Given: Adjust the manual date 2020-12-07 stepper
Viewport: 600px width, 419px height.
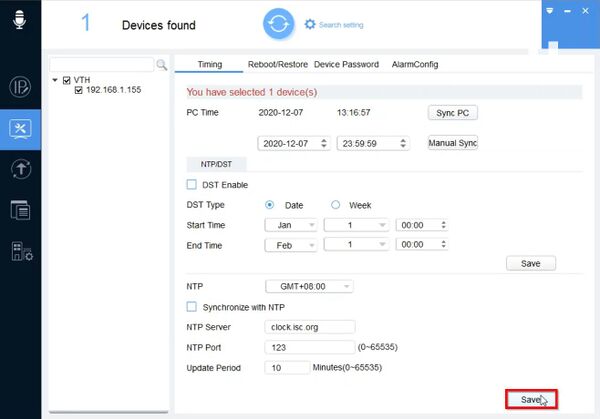Looking at the screenshot, I should tap(324, 143).
